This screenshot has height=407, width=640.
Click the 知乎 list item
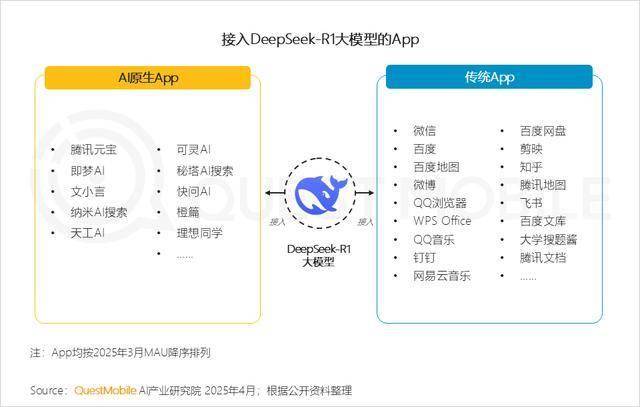pos(531,167)
